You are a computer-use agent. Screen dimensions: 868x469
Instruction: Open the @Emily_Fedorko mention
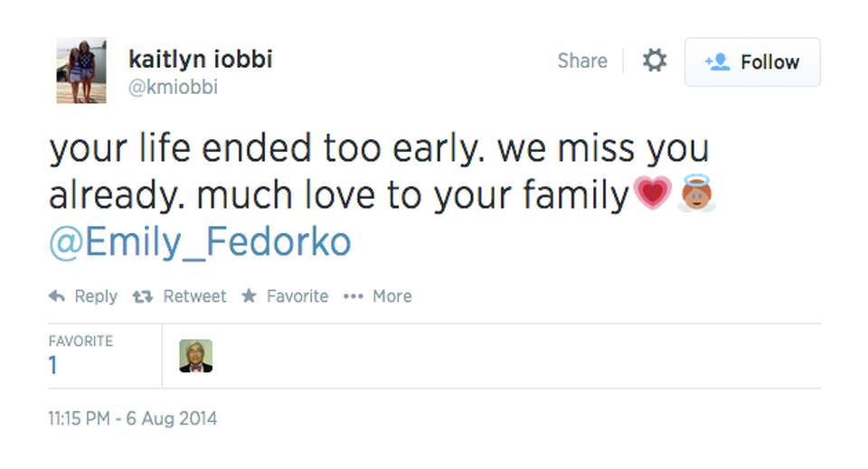tap(200, 243)
